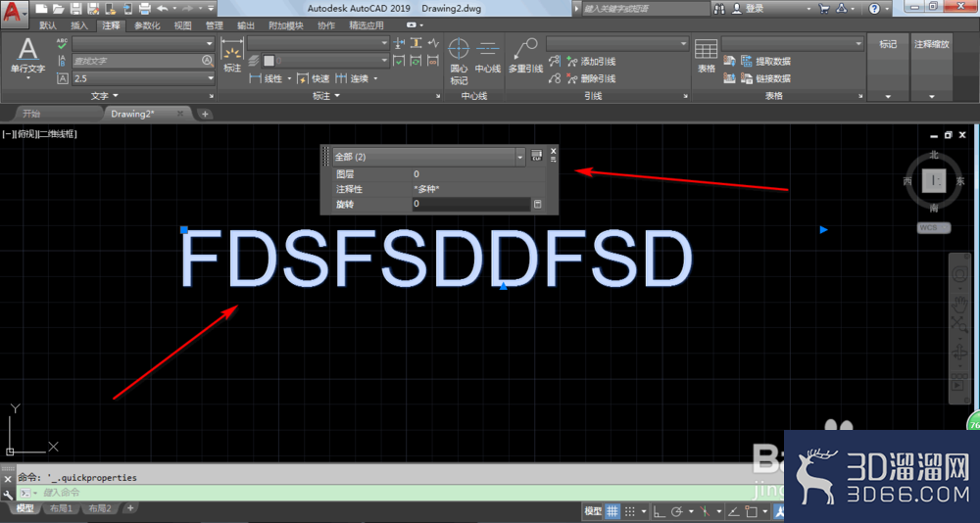
Task: Switch to the 管理 ribbon tab
Action: pyautogui.click(x=215, y=25)
